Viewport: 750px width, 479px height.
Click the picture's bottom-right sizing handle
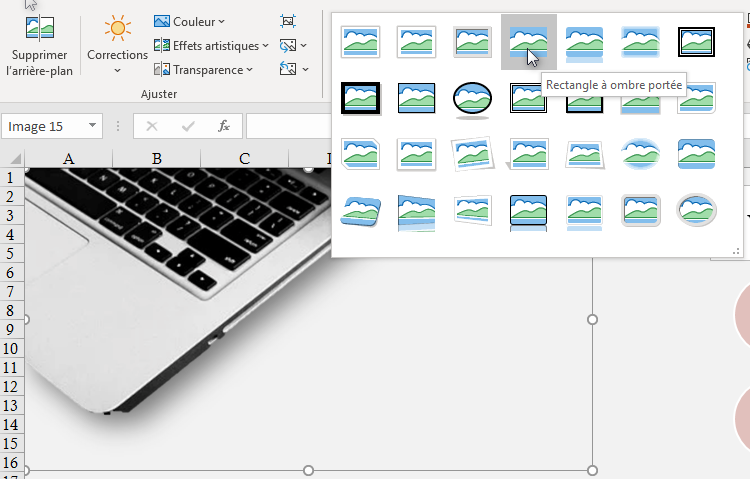(x=592, y=470)
